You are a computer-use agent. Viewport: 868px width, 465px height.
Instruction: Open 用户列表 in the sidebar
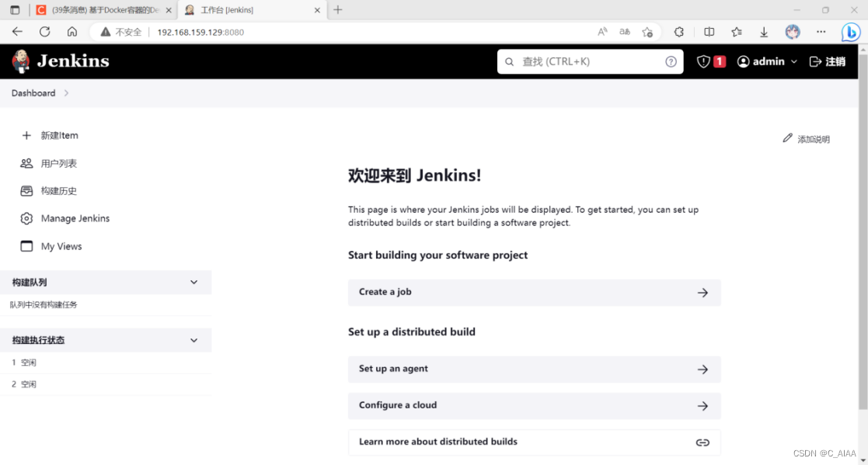59,163
